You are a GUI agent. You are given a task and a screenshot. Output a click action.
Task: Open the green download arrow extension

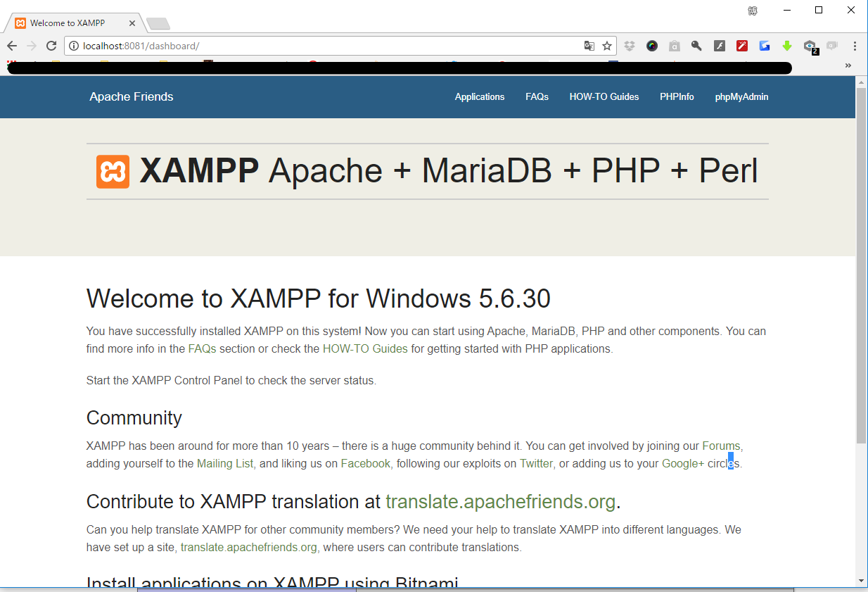tap(787, 46)
